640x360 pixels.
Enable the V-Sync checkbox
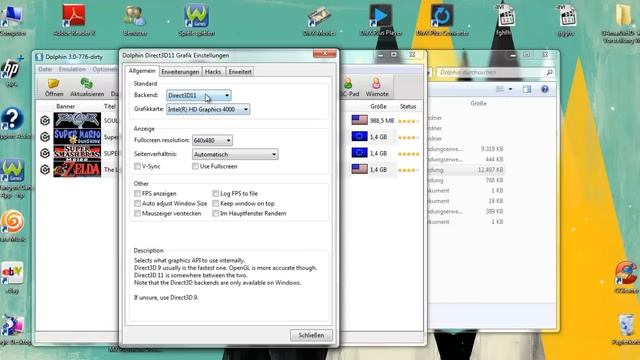(137, 166)
